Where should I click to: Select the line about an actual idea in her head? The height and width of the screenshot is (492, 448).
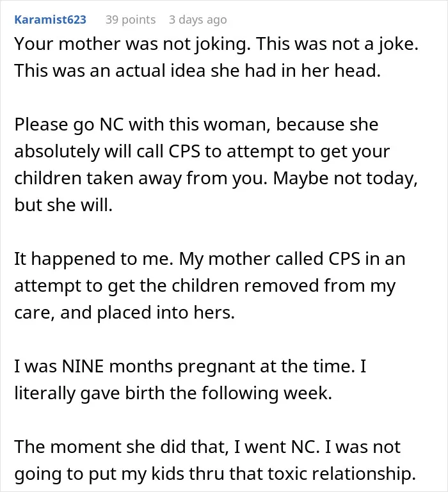198,70
